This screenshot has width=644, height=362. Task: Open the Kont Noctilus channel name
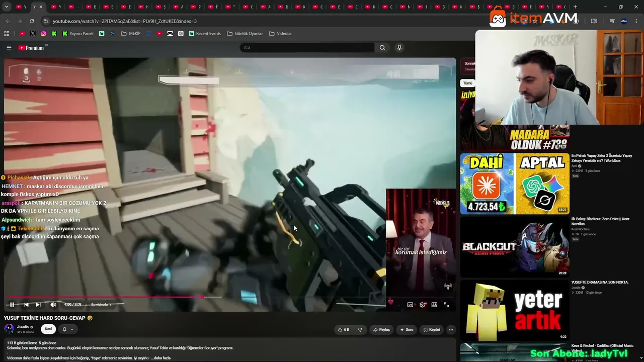[x=580, y=229]
